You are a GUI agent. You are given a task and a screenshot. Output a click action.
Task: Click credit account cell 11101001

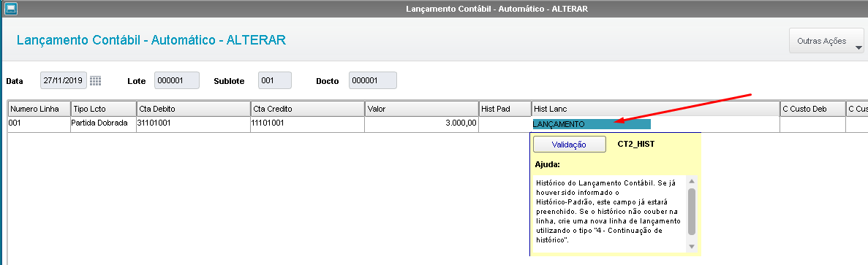[307, 123]
